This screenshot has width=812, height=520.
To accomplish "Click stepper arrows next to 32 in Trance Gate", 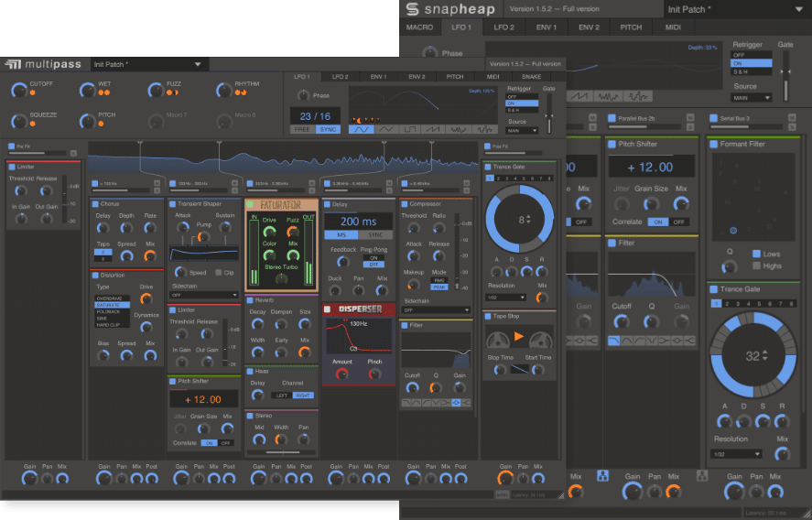I will [765, 356].
